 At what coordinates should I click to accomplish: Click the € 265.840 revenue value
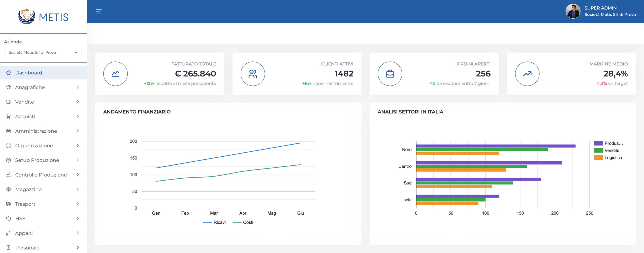pos(195,74)
